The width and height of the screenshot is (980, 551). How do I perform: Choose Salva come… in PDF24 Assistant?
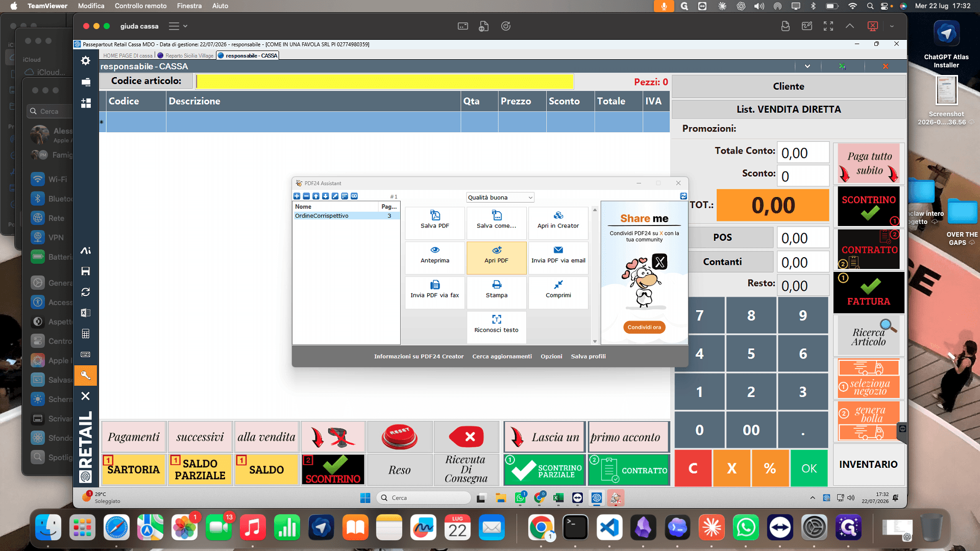tap(496, 223)
